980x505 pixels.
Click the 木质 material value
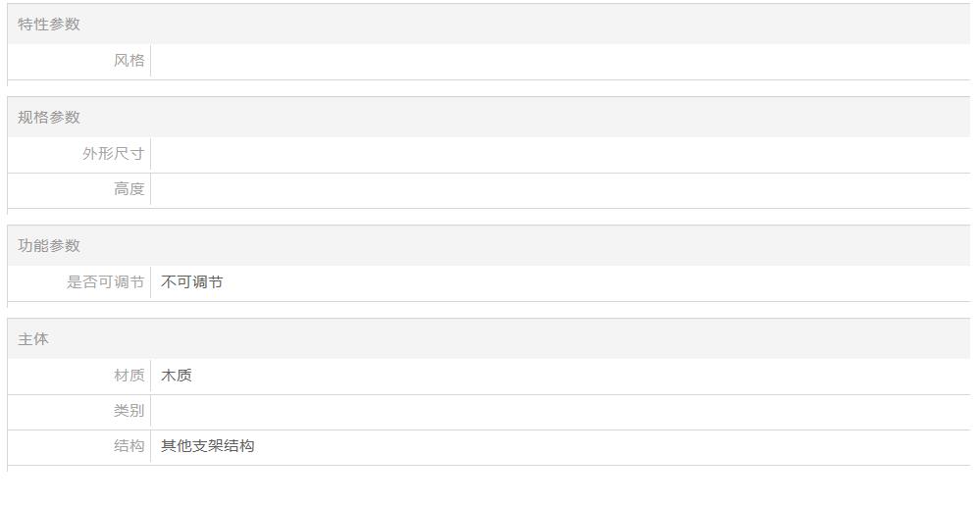click(x=177, y=376)
